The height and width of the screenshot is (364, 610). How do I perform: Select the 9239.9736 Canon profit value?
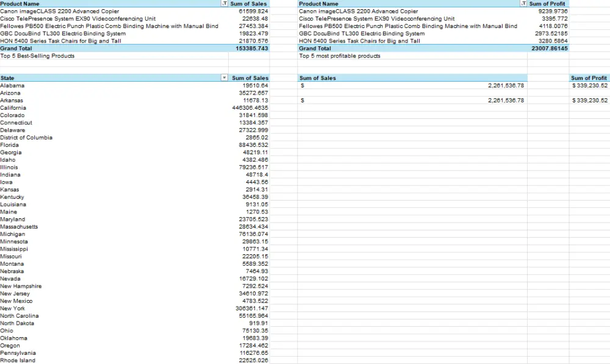coord(553,11)
